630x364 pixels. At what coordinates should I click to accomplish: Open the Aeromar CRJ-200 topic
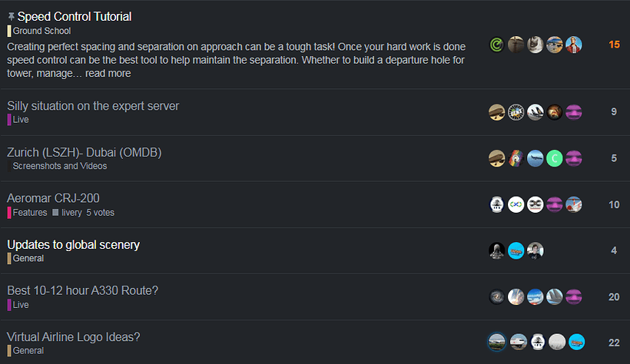(x=53, y=198)
